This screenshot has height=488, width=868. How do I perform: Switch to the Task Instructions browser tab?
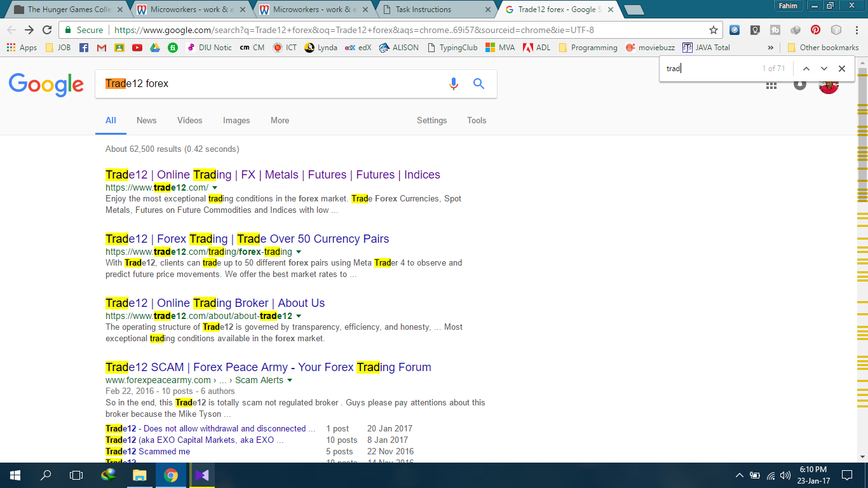(437, 10)
